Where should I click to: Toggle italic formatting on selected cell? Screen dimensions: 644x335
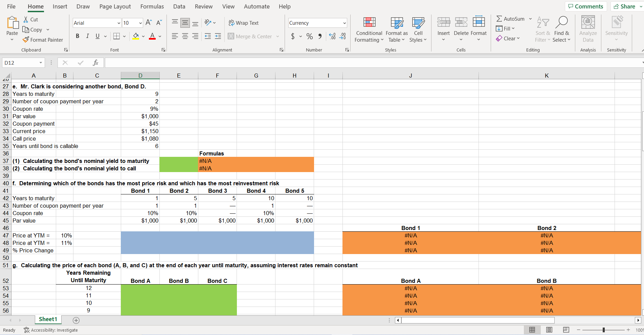(87, 36)
